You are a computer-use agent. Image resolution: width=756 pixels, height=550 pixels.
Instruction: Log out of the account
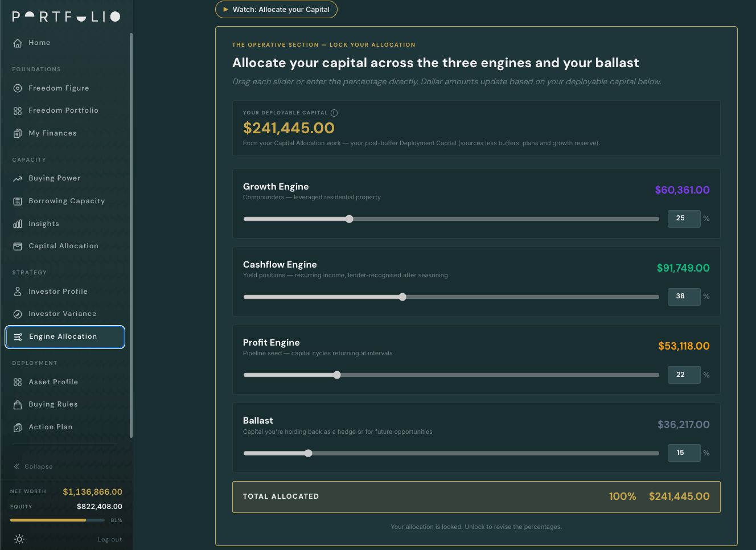110,539
